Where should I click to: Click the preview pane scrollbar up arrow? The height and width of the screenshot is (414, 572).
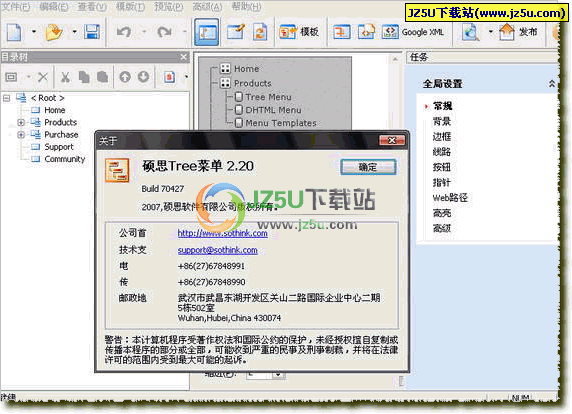395,59
